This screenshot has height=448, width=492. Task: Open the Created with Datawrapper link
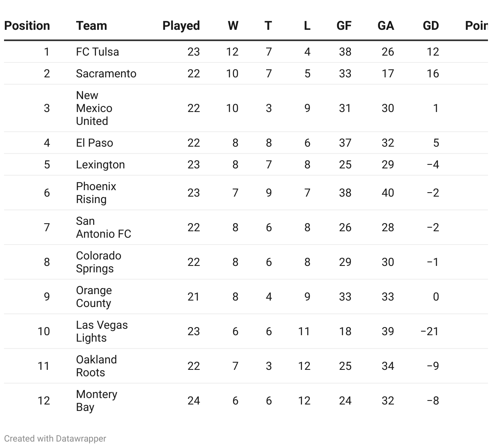click(55, 438)
